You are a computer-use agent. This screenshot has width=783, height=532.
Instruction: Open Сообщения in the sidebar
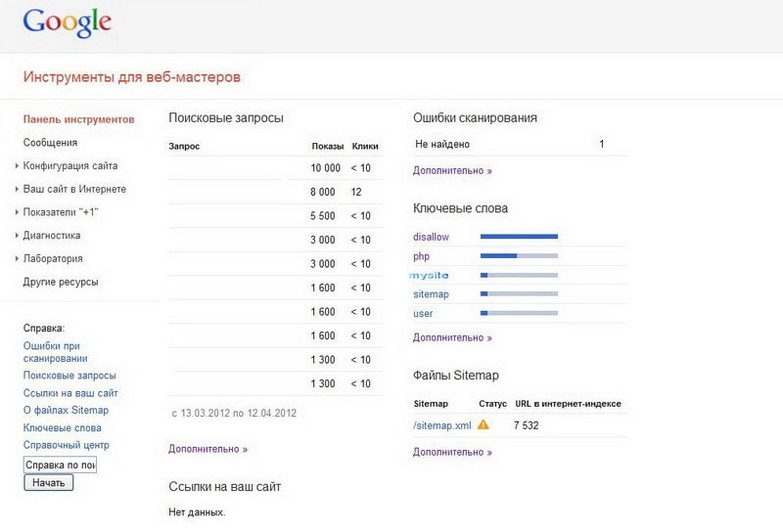pos(50,143)
